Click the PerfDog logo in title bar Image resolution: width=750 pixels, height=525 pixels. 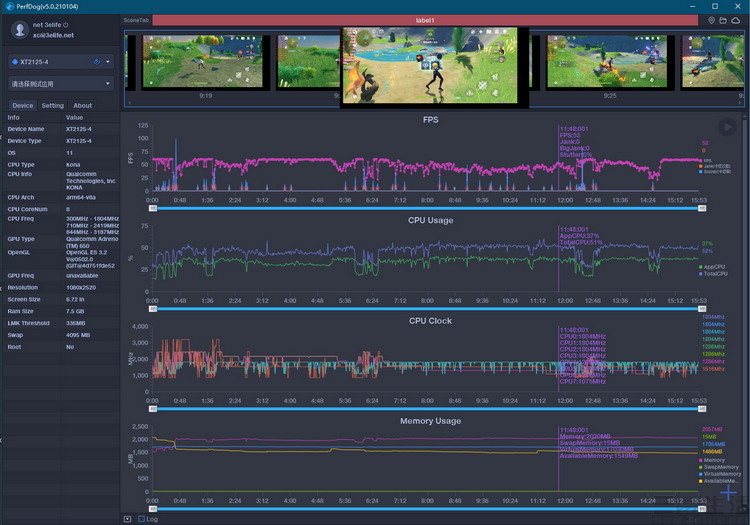(x=7, y=6)
